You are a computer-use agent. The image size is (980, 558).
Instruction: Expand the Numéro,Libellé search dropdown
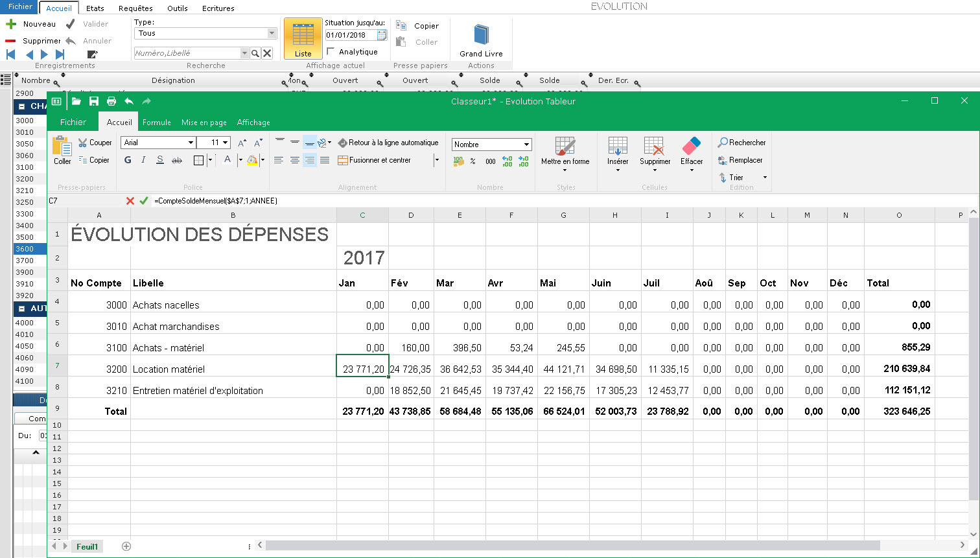[244, 53]
